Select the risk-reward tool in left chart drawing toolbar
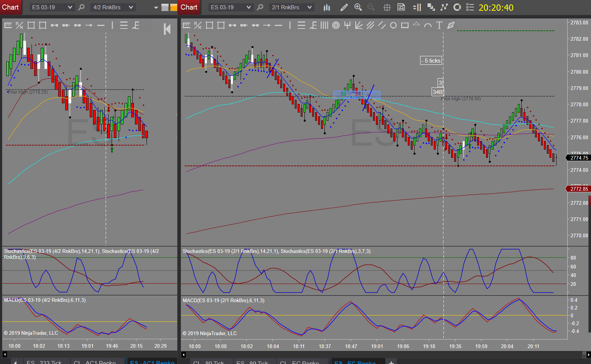Screen dimensions: 591x364 click(x=20, y=25)
